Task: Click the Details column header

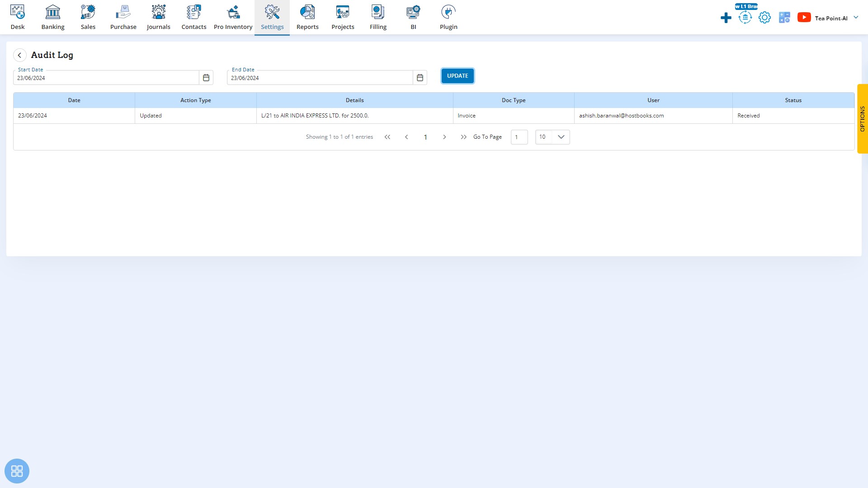Action: pyautogui.click(x=355, y=100)
